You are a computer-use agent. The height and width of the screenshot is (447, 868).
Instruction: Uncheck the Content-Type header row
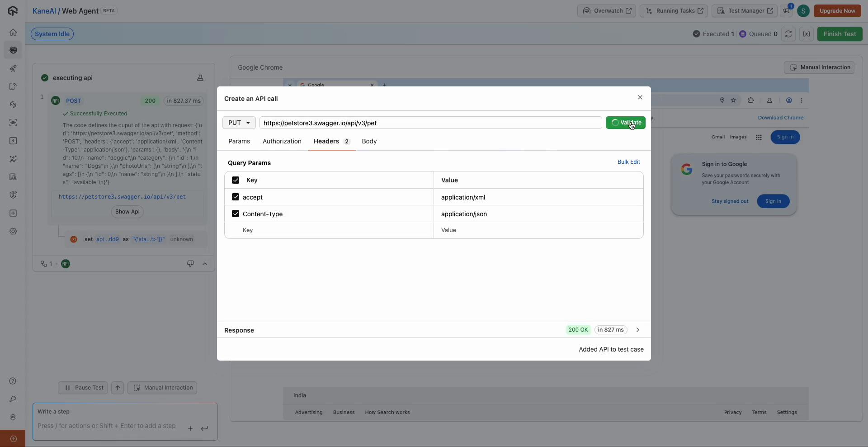tap(236, 214)
